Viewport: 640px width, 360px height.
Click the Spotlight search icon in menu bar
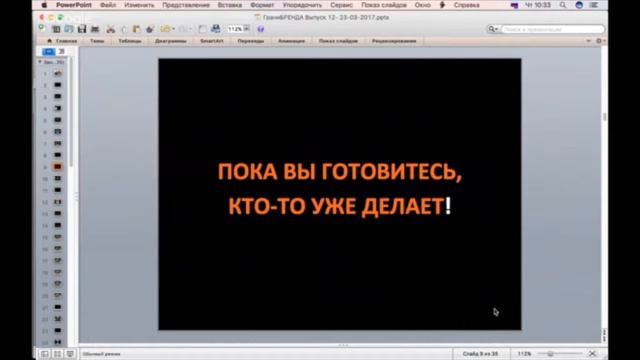click(x=563, y=5)
